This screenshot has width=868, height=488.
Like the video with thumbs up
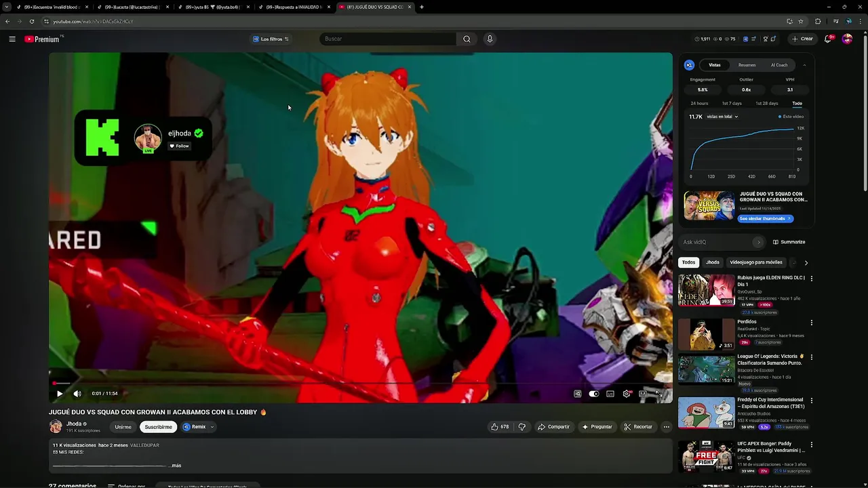point(500,427)
